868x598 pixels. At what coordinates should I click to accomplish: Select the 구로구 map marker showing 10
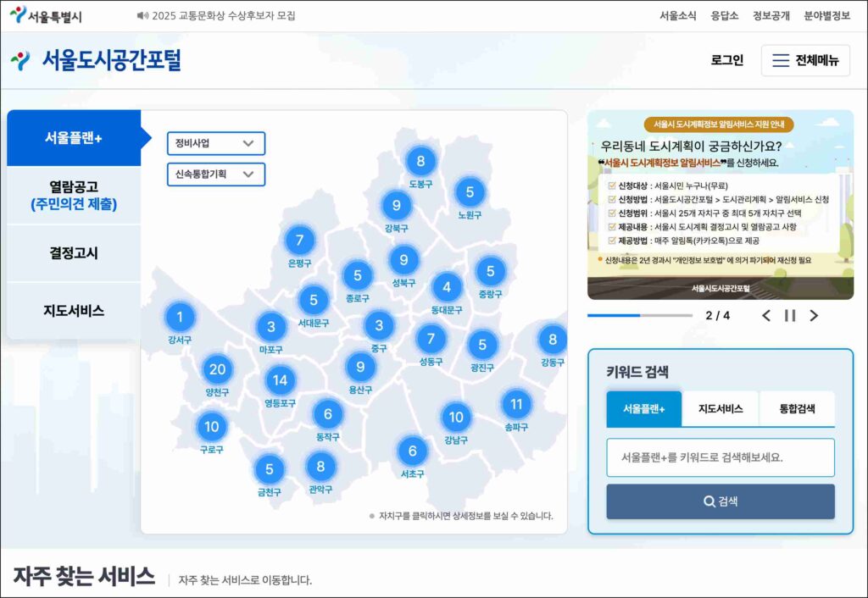point(211,427)
